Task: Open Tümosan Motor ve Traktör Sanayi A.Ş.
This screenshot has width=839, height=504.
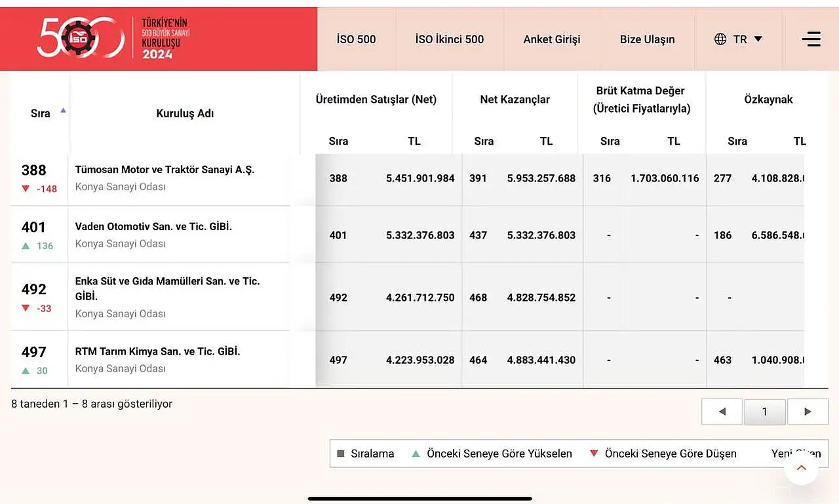Action: (x=165, y=170)
